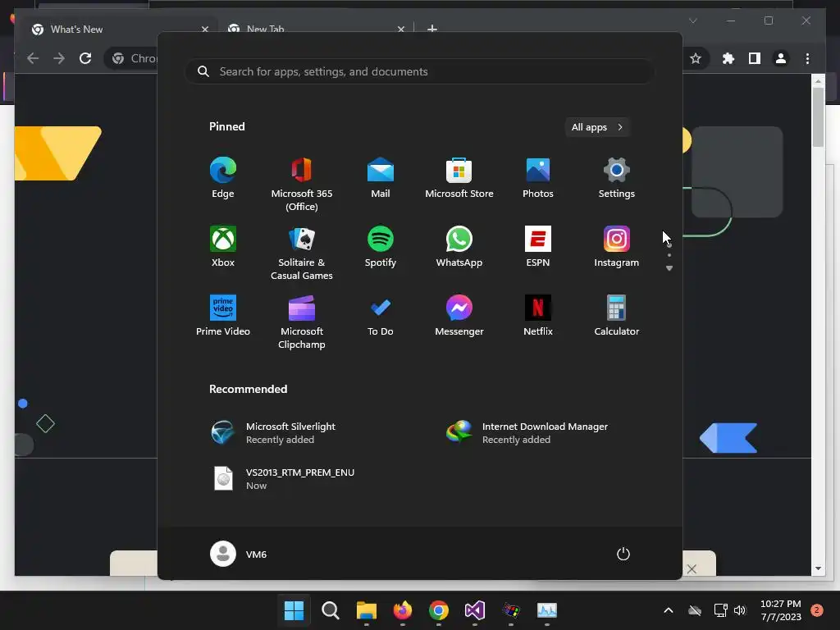This screenshot has width=840, height=630.
Task: Show hidden system tray icons
Action: click(668, 610)
